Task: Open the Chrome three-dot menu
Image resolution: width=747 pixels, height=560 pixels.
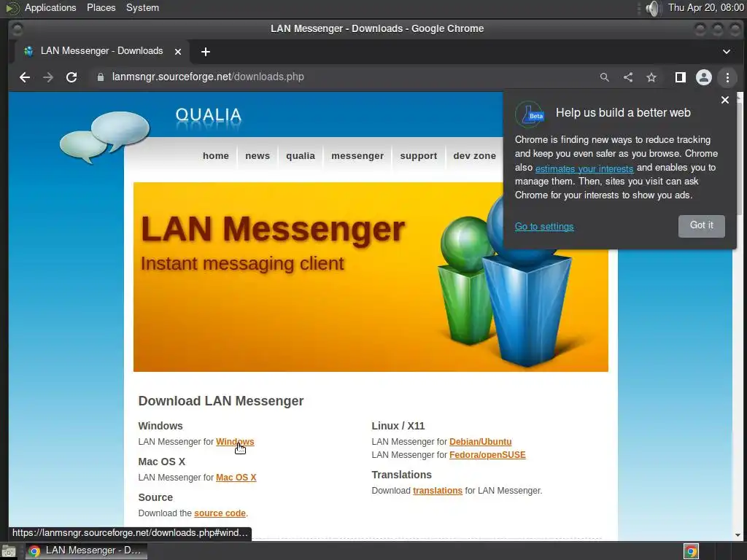Action: pos(727,77)
